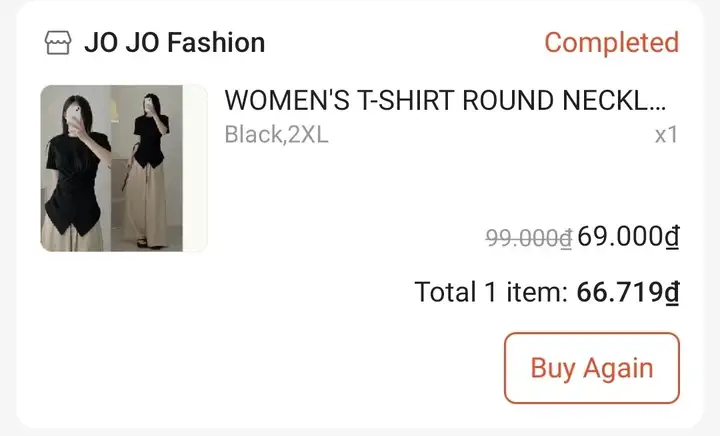The width and height of the screenshot is (720, 436).
Task: Click the WOMEN'S T-SHIRT ROUND NECKL title
Action: (445, 100)
